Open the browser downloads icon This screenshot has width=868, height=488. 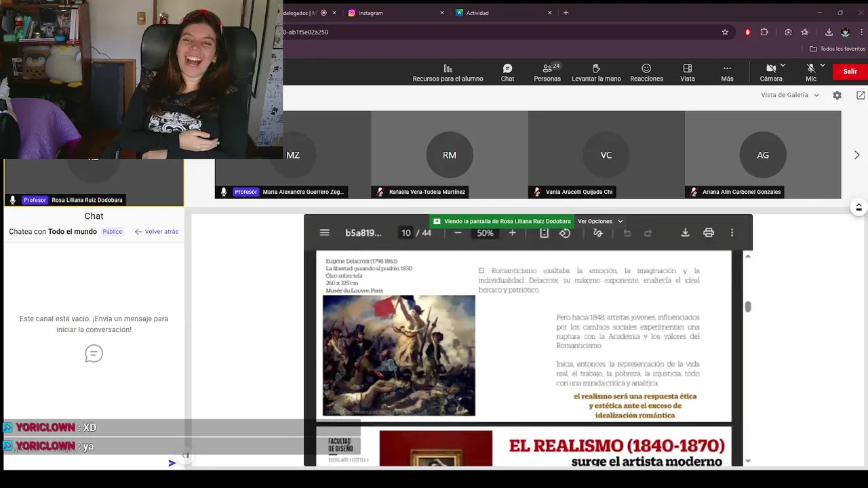(829, 32)
